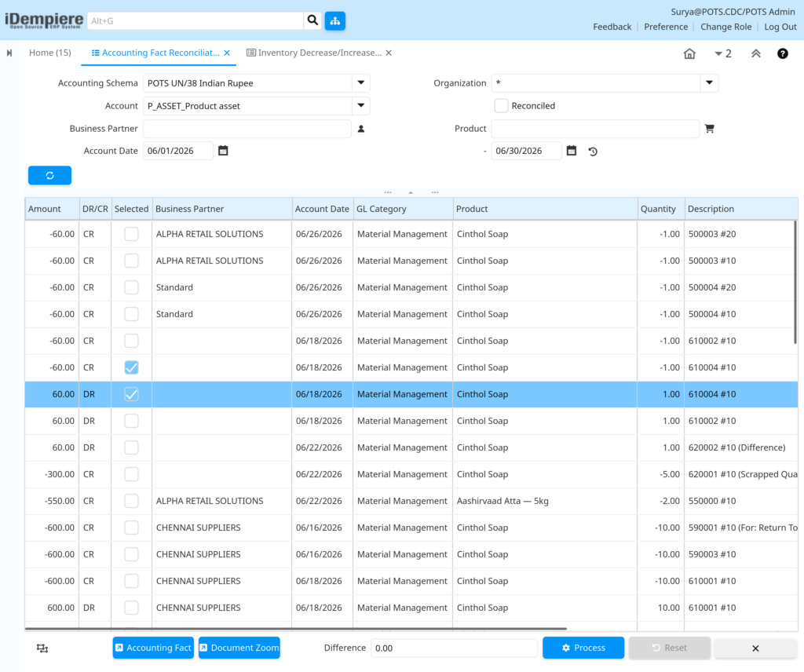Uncheck Selected box on highlighted DR row

[x=131, y=394]
